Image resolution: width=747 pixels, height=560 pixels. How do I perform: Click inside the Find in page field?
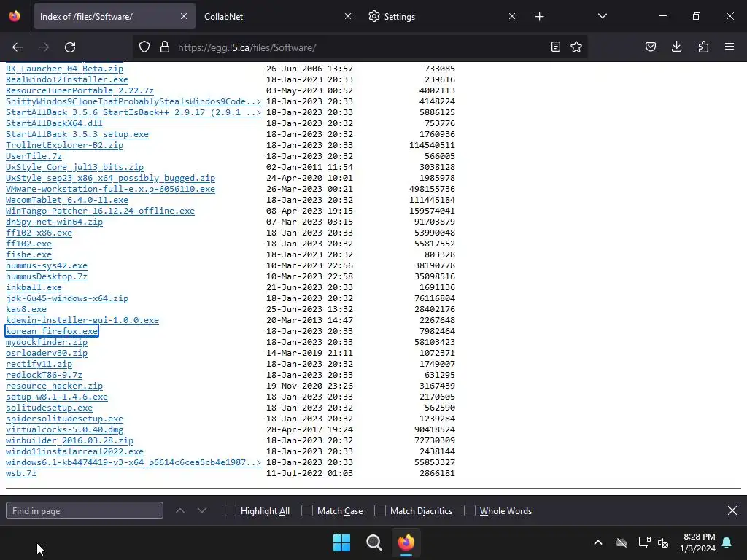click(x=85, y=510)
